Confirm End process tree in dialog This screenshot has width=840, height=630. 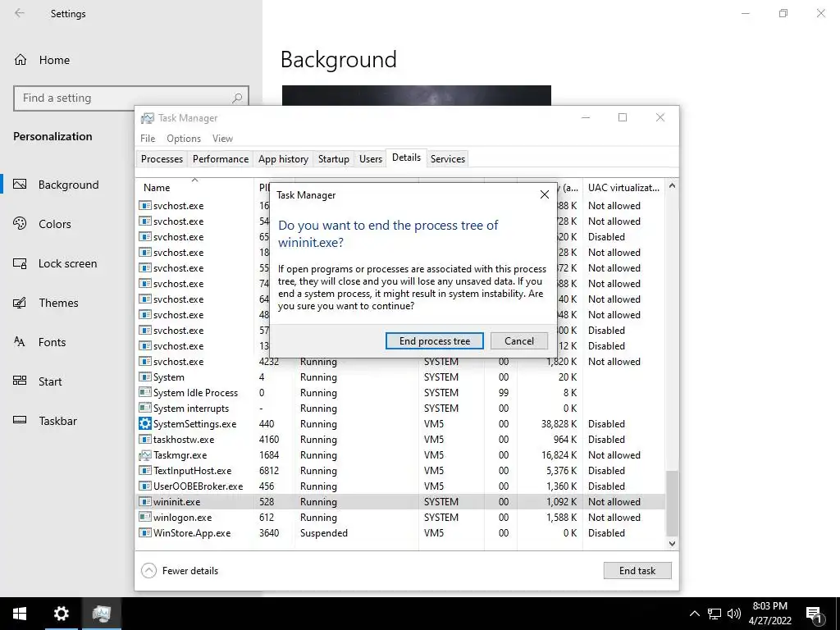pyautogui.click(x=435, y=341)
